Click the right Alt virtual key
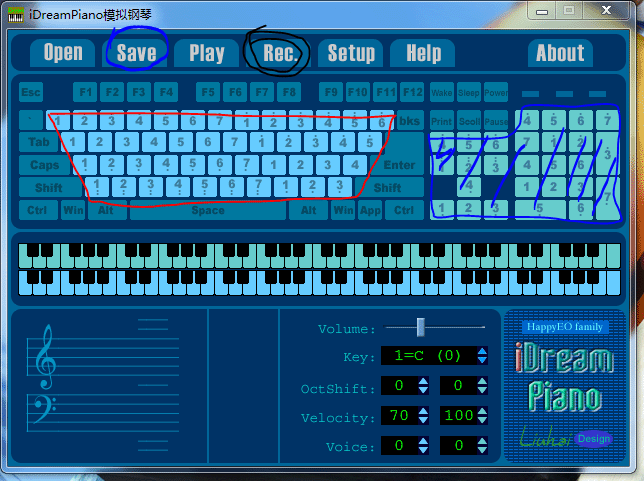Image resolution: width=644 pixels, height=481 pixels. click(308, 210)
